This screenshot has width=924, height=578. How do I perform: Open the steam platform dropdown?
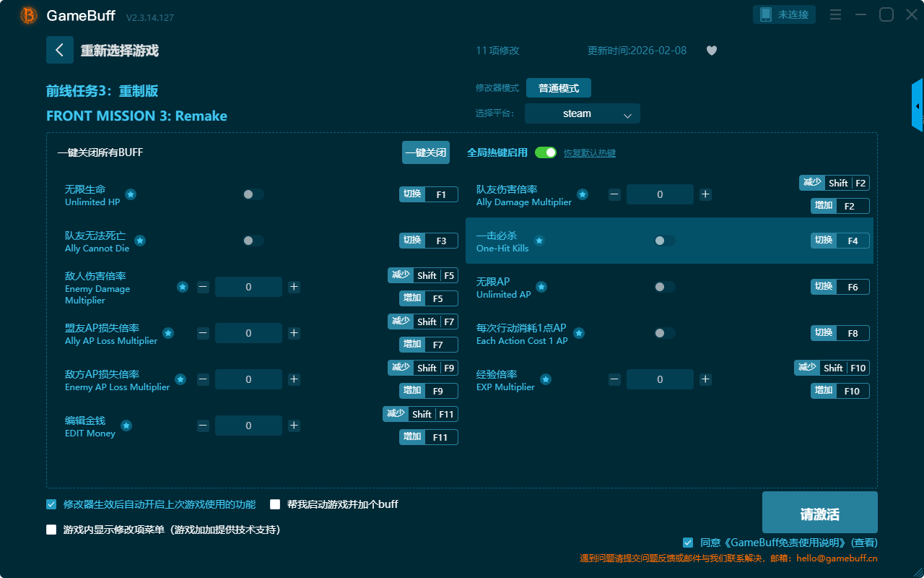(x=582, y=113)
